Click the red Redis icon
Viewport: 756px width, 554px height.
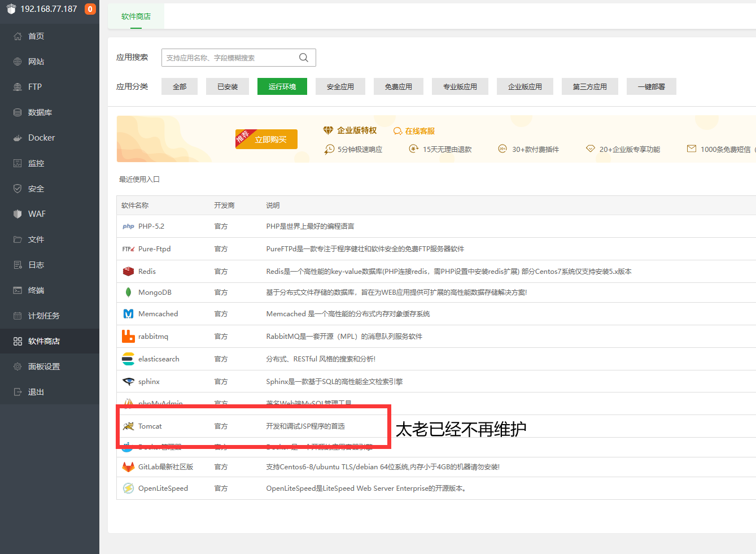click(x=128, y=272)
